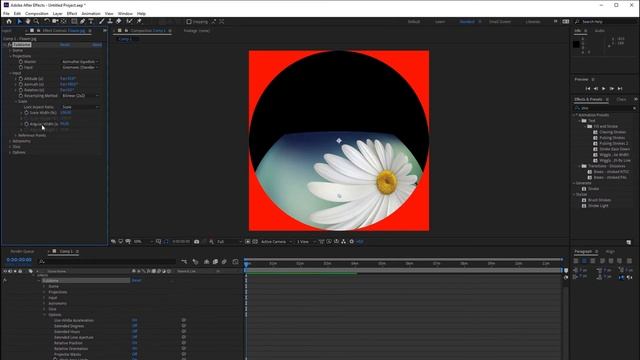Expand Options group in Effect Controls
The width and height of the screenshot is (640, 360).
[11, 153]
